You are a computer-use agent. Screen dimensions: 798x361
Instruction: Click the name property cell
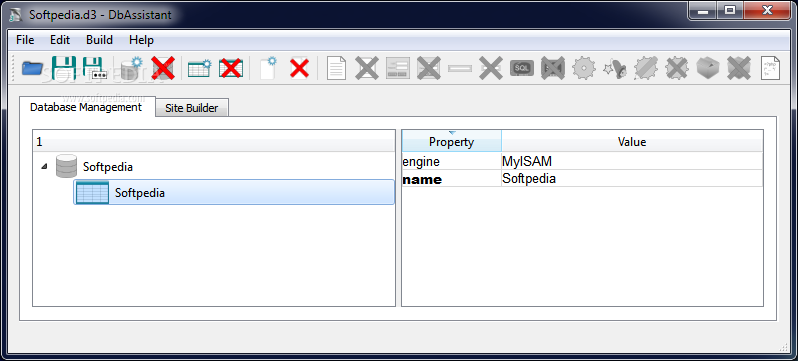[x=451, y=179]
